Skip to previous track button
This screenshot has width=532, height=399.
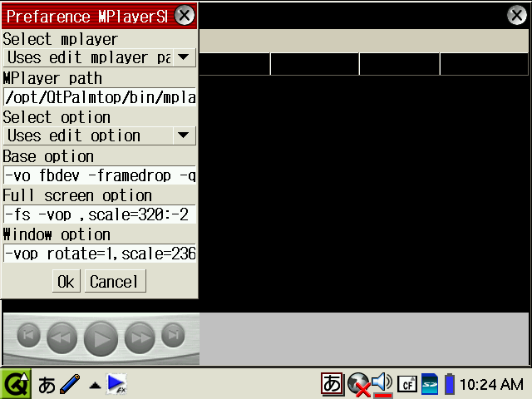click(x=29, y=335)
